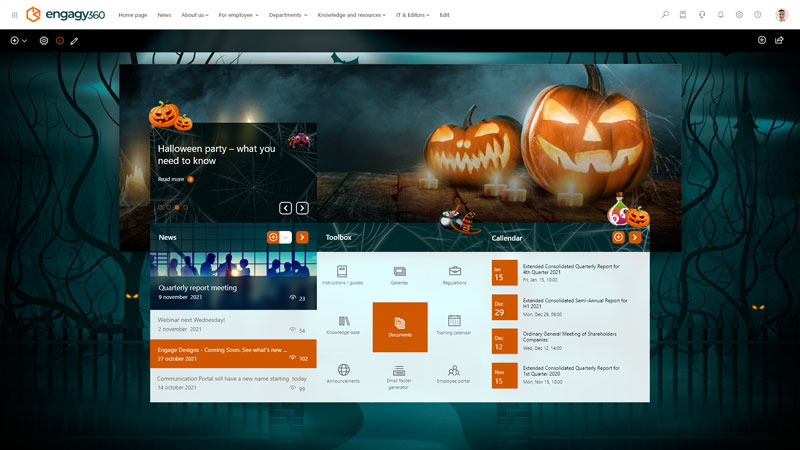Open the Dec 29 Semi-Annual Report calendar event
The height and width of the screenshot is (450, 800).
point(574,303)
